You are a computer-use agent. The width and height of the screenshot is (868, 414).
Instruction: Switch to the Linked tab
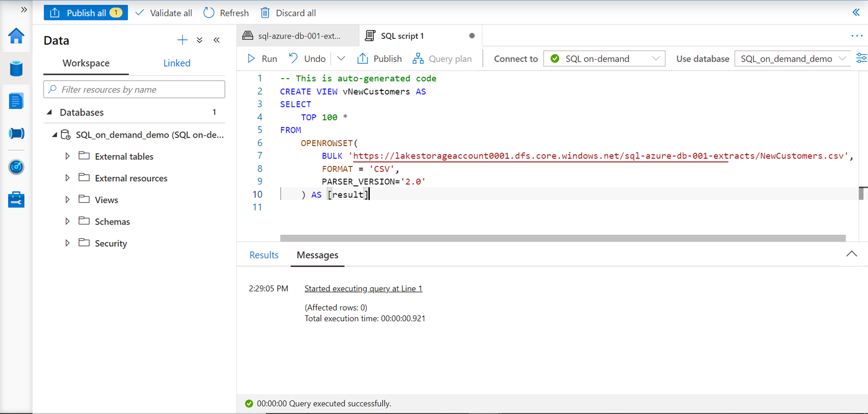click(x=177, y=63)
